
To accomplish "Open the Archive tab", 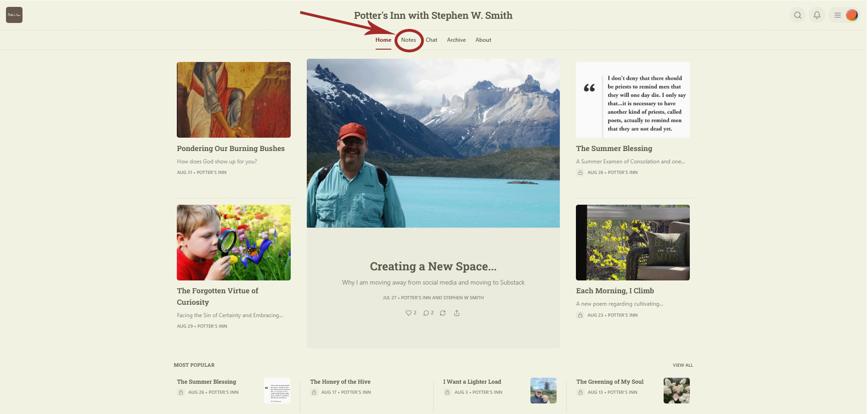I will point(457,40).
